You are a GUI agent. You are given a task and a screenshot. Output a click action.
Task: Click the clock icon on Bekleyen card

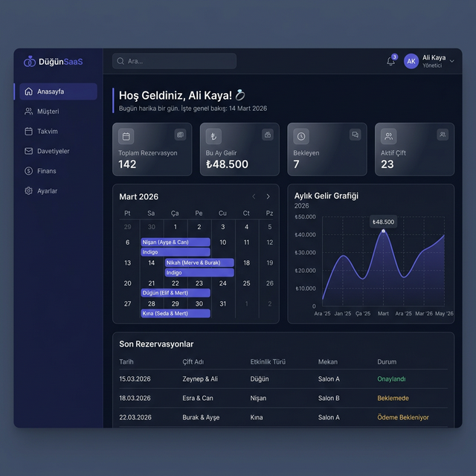300,136
